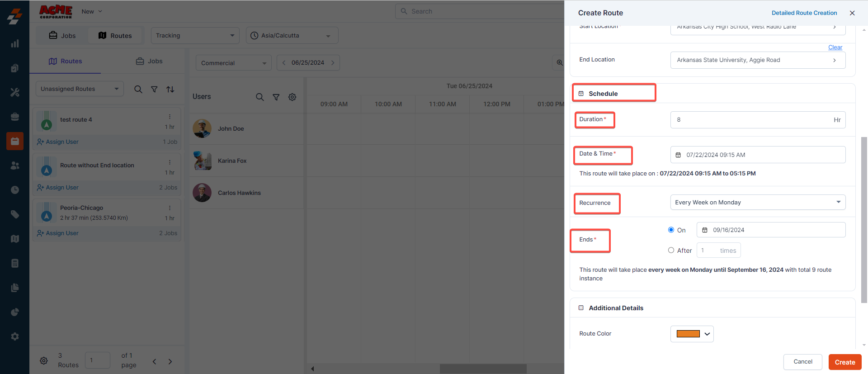Select the highlighted orange calendar sidebar icon
Image resolution: width=868 pixels, height=374 pixels.
(15, 141)
